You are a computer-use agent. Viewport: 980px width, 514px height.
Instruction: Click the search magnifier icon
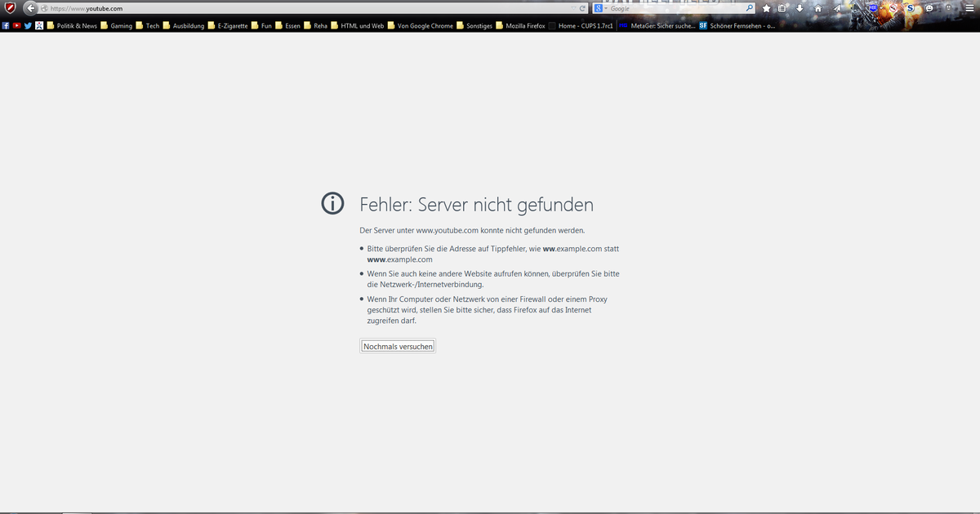pyautogui.click(x=750, y=8)
